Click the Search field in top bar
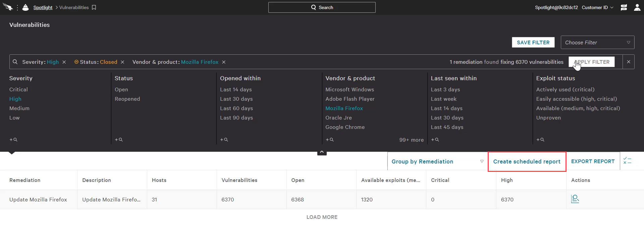The width and height of the screenshot is (644, 235). click(x=322, y=7)
